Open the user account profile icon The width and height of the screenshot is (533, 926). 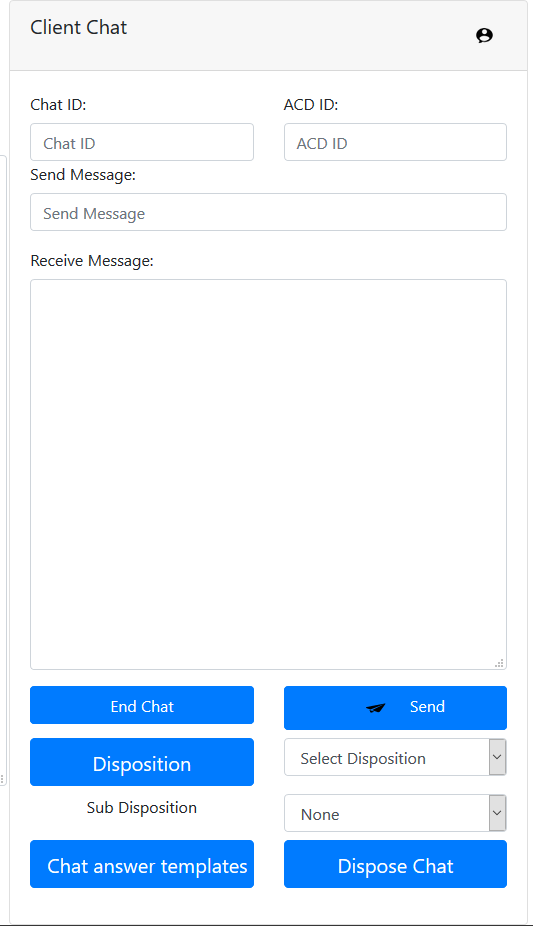coord(484,35)
